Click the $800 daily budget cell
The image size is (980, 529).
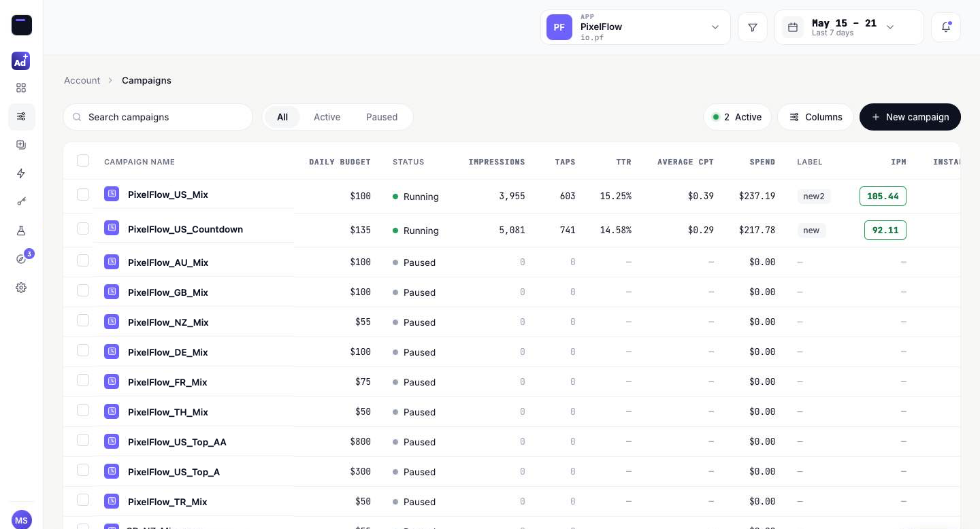360,442
